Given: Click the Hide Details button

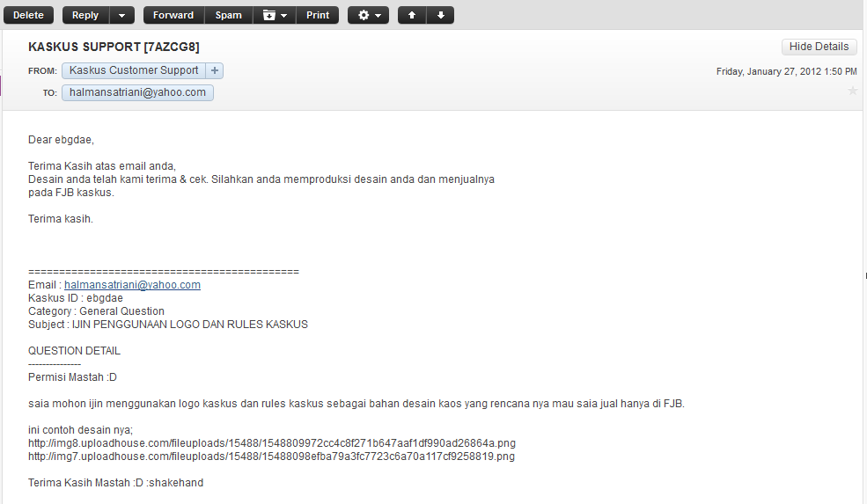Looking at the screenshot, I should pos(819,47).
